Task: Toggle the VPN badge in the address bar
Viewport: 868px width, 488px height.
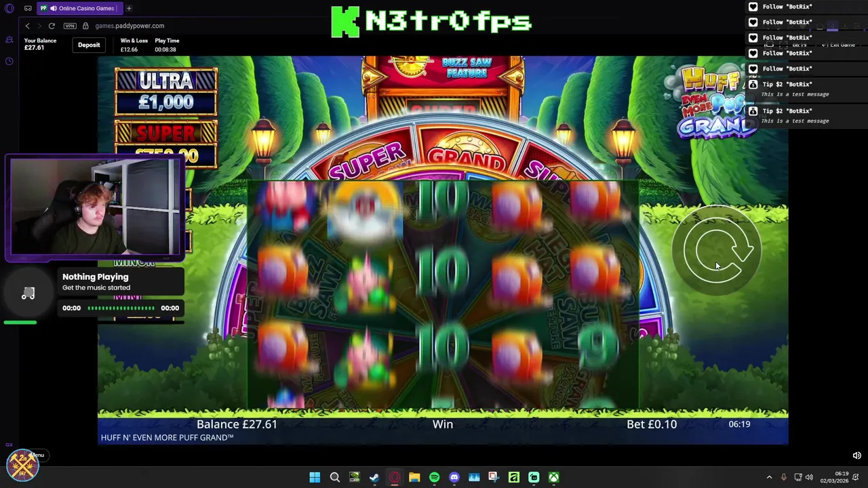Action: coord(70,26)
